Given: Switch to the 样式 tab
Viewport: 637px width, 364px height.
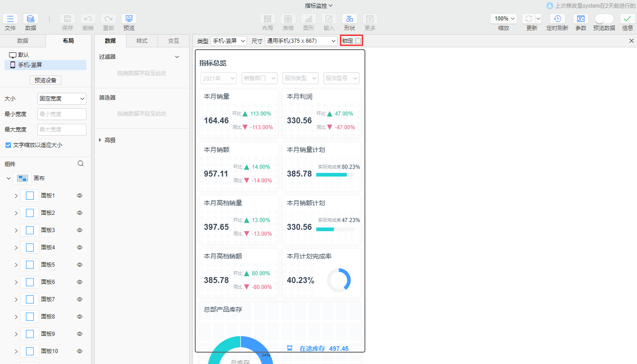Looking at the screenshot, I should (x=142, y=41).
